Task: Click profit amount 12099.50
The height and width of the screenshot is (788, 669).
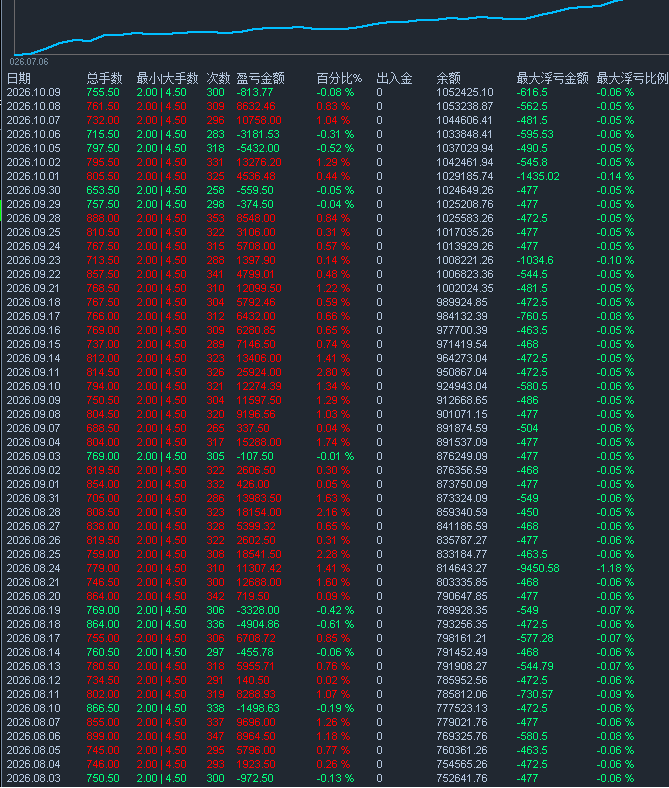Action: coord(259,288)
